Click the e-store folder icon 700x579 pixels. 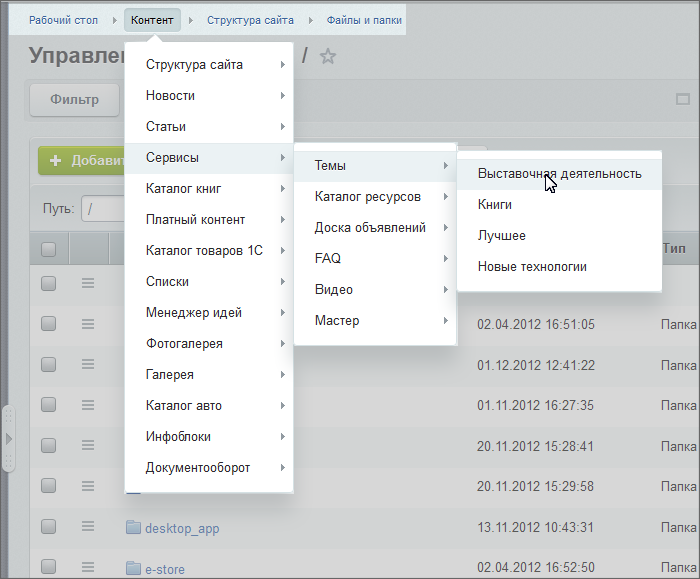pyautogui.click(x=133, y=569)
